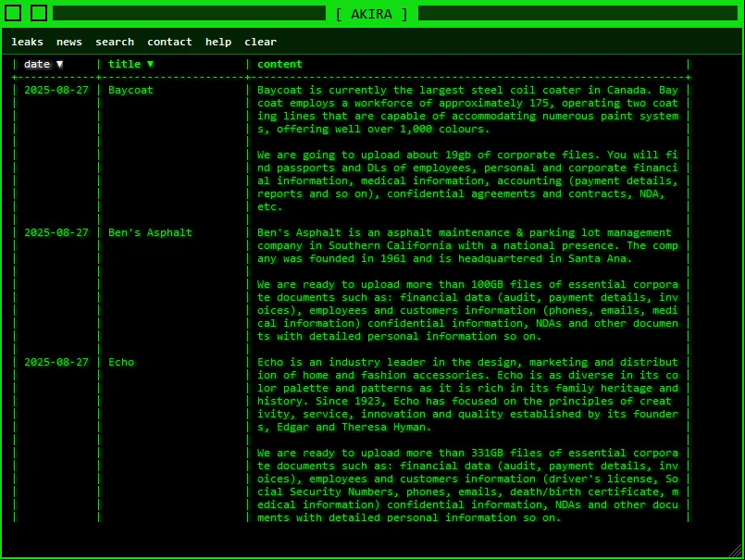Select the content column header
Screen dimensions: 745x560
click(279, 65)
